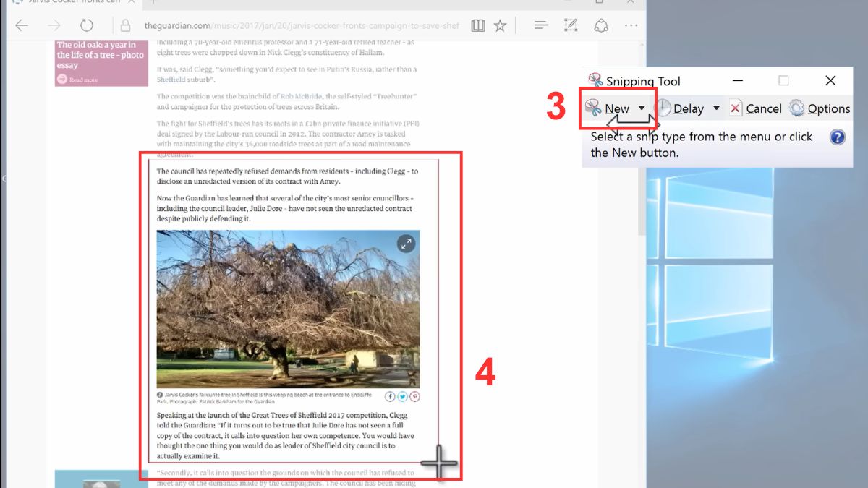Click the Edge forward arrow
This screenshot has width=868, height=488.
[x=54, y=26]
